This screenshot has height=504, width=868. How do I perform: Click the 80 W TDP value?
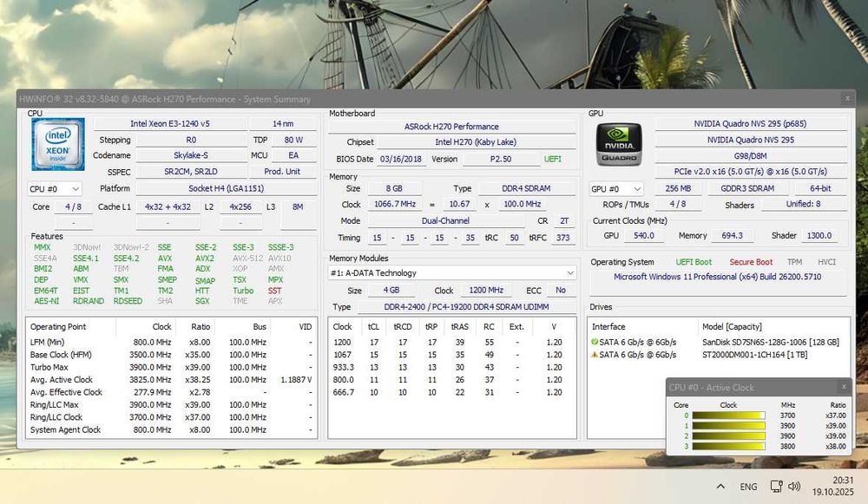(293, 140)
